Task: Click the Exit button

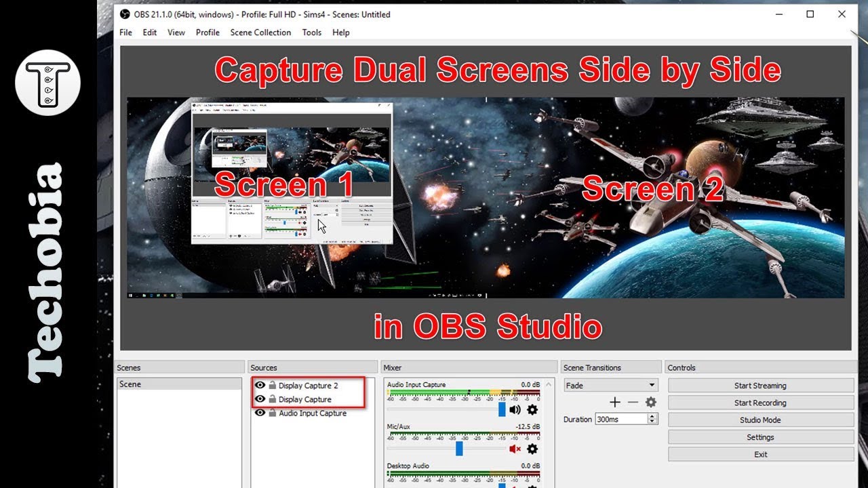Action: 761,455
